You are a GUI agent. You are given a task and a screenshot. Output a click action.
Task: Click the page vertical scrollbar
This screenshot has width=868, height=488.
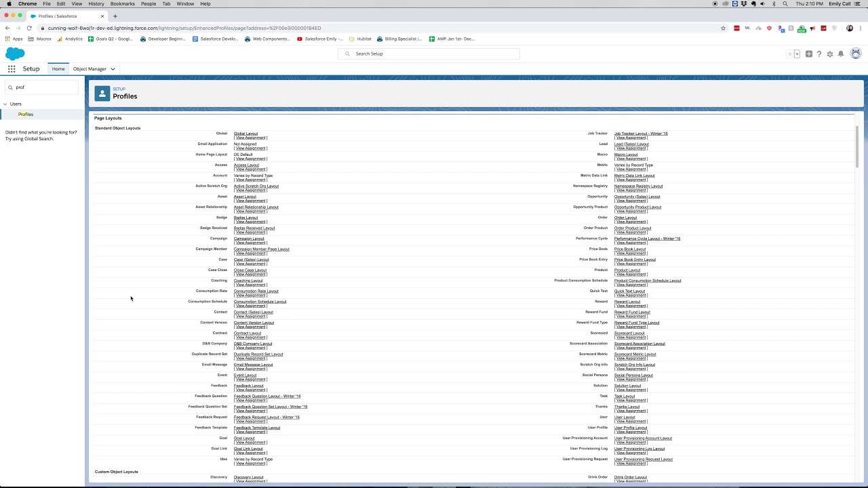[857, 146]
